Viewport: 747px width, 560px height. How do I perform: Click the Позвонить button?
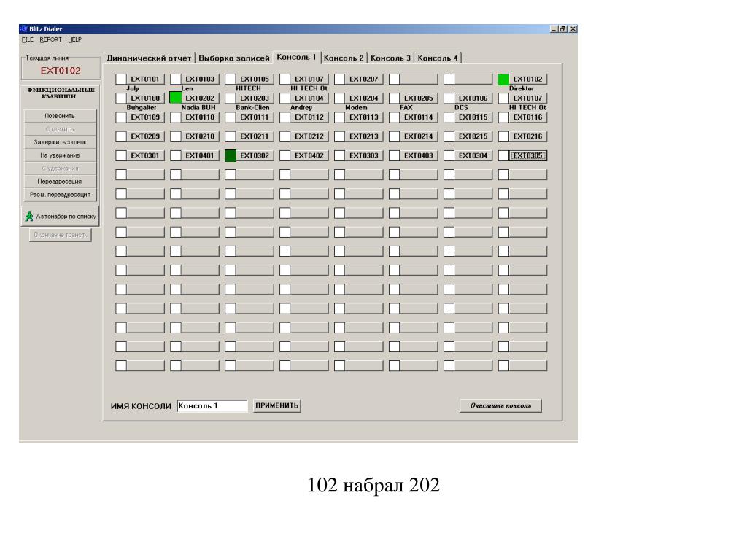[x=60, y=116]
